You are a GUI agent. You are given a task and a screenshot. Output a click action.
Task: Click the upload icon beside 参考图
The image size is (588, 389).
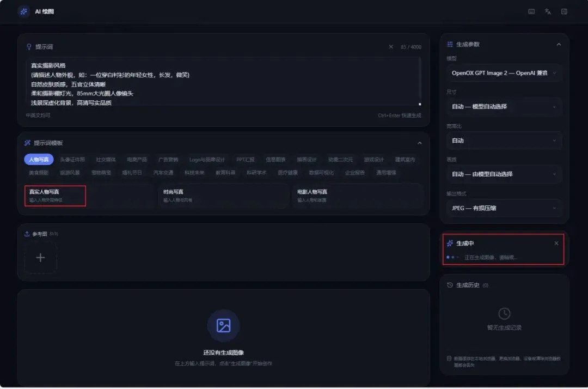(27, 234)
